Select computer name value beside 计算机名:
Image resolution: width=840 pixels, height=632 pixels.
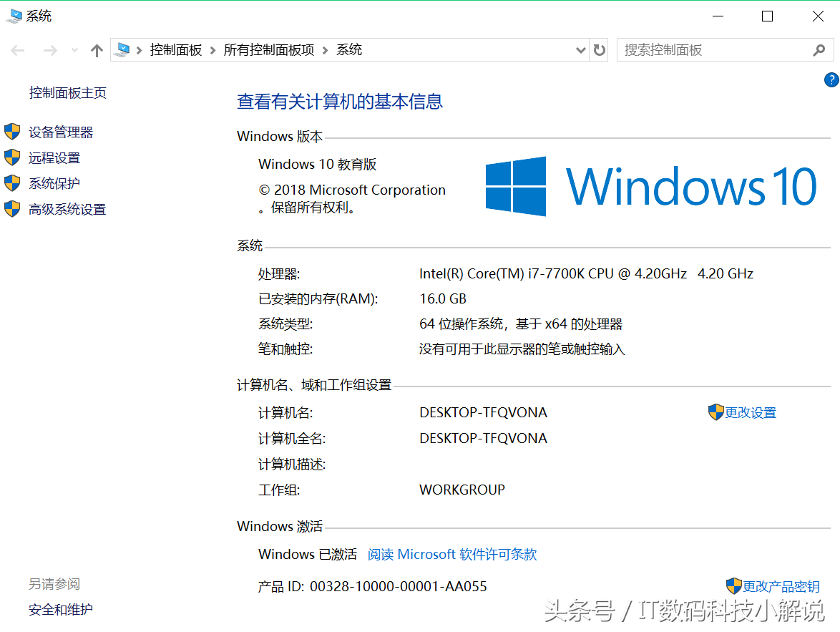[x=483, y=413]
